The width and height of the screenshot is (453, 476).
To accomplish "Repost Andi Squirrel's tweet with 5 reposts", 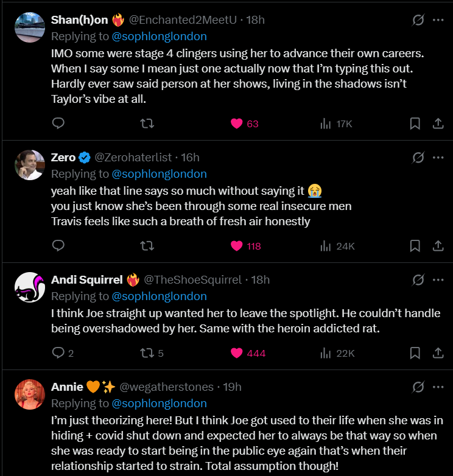I will click(147, 353).
